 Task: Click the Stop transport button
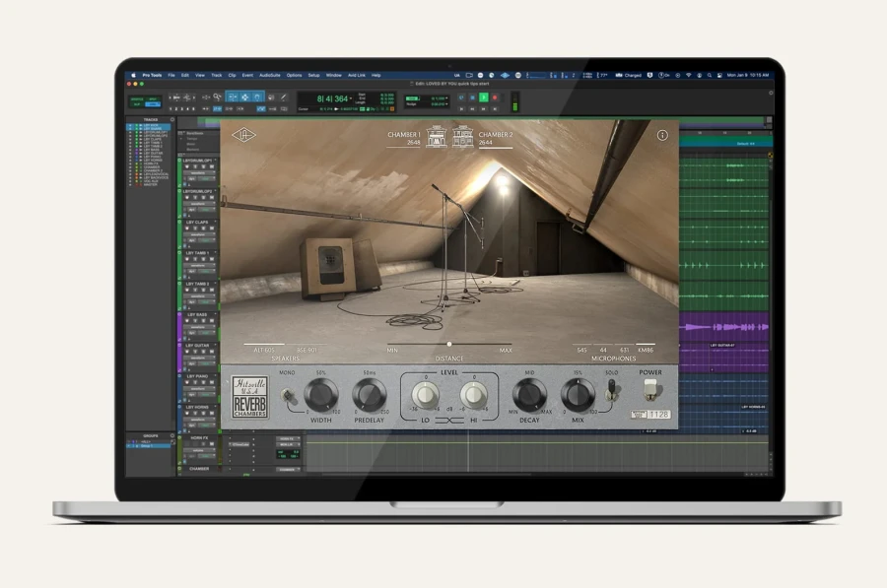click(x=472, y=98)
